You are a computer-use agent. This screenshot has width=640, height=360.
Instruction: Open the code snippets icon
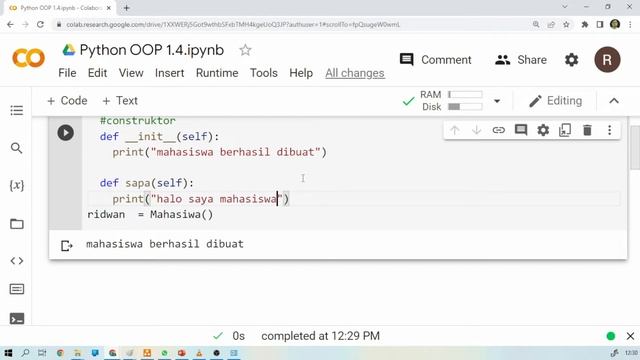17,260
